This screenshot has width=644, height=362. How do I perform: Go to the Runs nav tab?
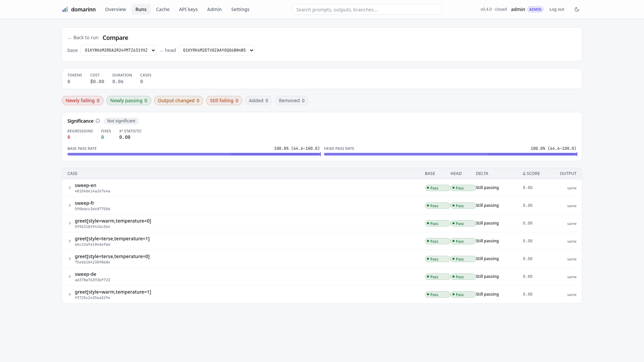click(x=141, y=9)
